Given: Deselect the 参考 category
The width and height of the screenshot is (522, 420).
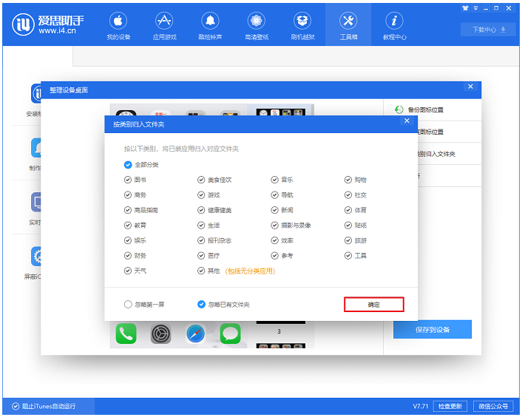Looking at the screenshot, I should click(x=274, y=256).
